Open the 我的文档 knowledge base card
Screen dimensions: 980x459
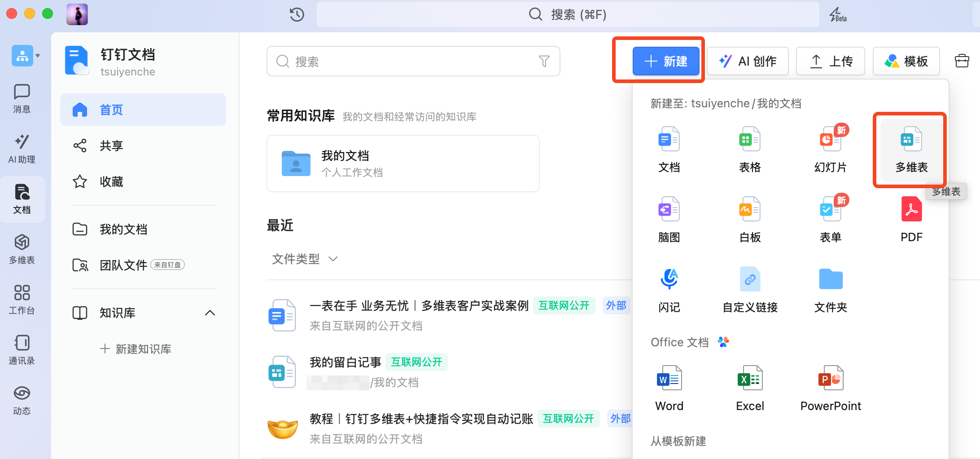click(403, 163)
